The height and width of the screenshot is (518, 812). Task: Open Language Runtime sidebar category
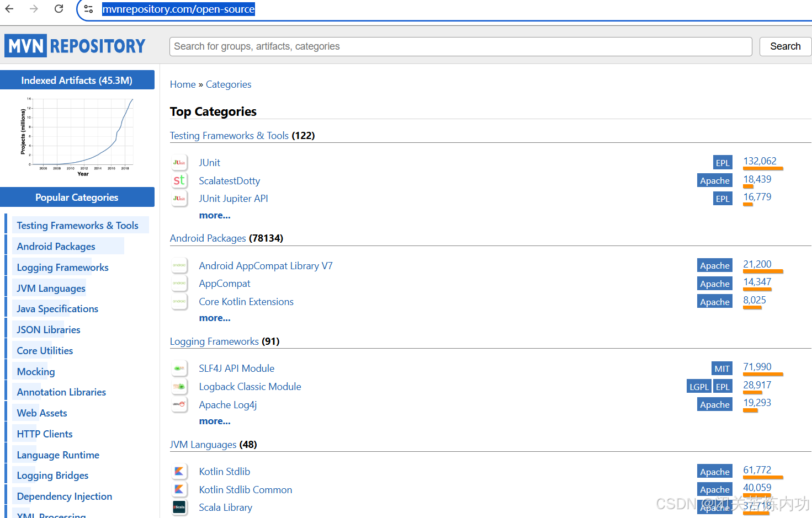click(58, 455)
